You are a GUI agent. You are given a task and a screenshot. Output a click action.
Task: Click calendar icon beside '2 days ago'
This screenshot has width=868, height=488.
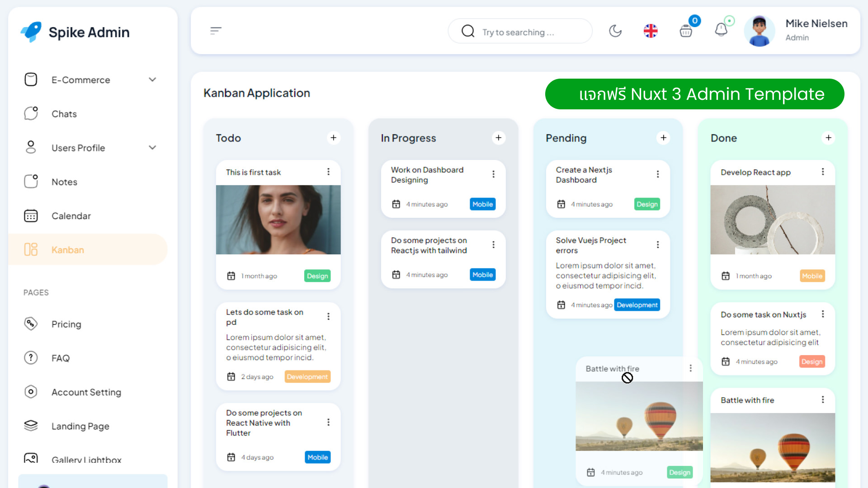(231, 377)
